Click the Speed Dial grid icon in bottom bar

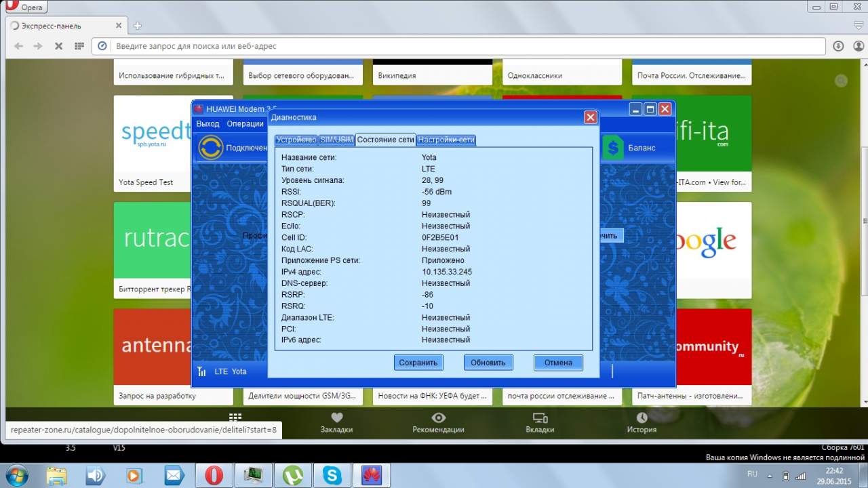pos(235,418)
